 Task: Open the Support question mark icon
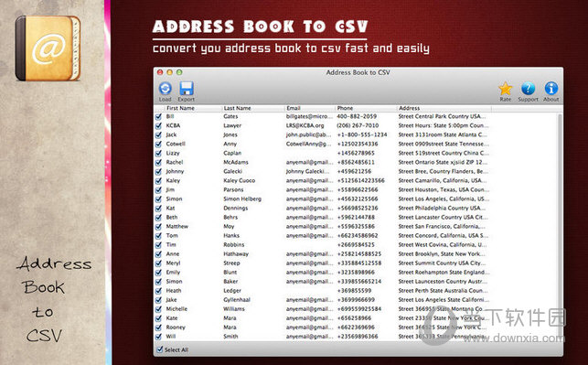tap(528, 89)
